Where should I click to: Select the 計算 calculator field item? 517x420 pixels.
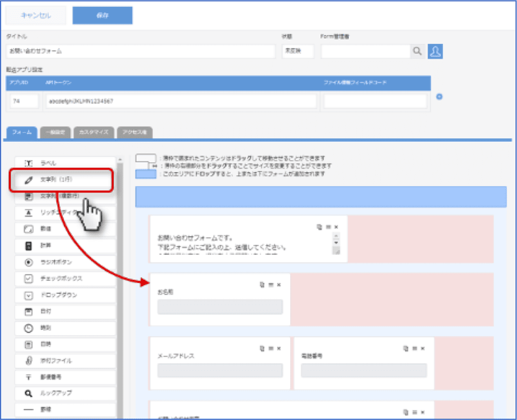[x=65, y=246]
